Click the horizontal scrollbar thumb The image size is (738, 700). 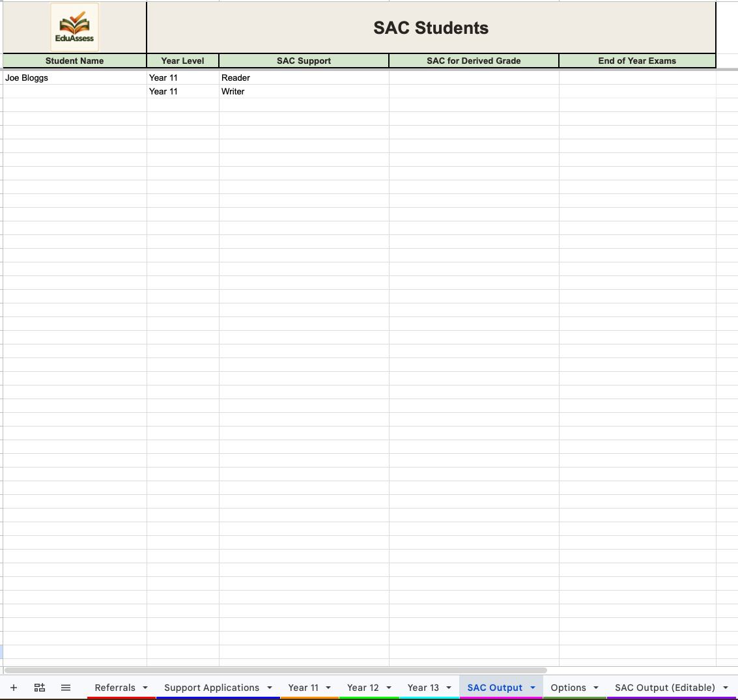[x=276, y=670]
